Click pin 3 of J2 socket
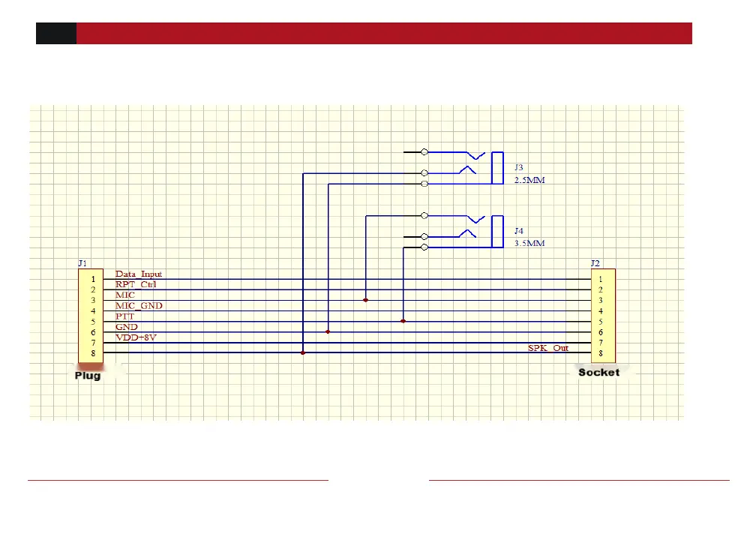The height and width of the screenshot is (540, 756). click(x=600, y=300)
